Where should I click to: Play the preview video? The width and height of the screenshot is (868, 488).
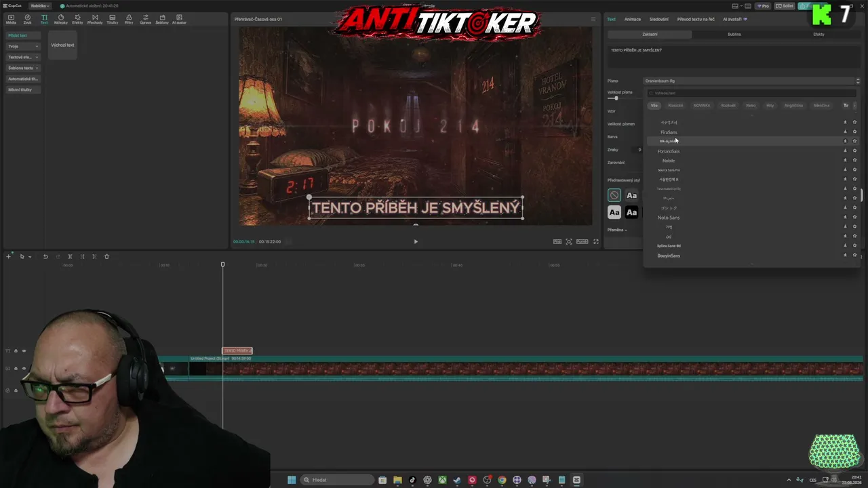[x=416, y=241]
